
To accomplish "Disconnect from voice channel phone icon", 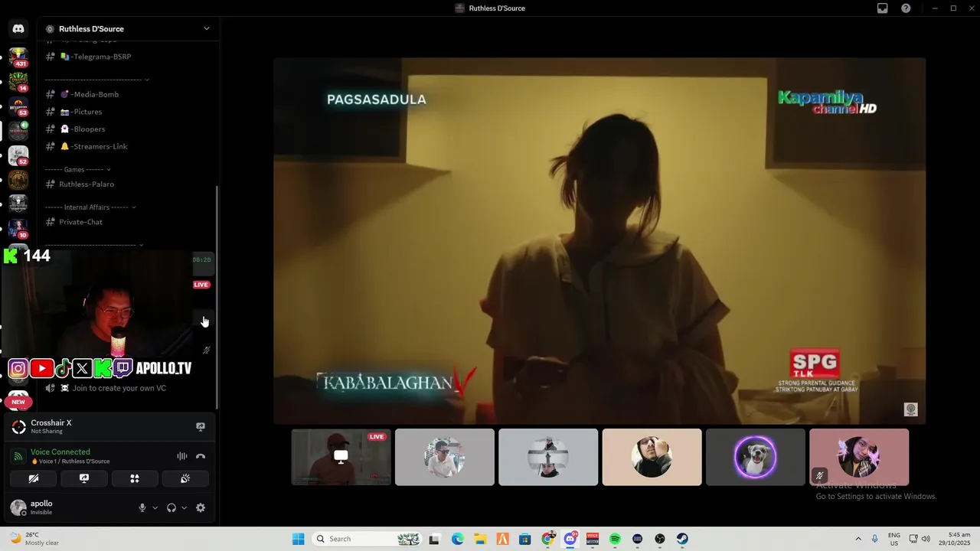I will click(x=201, y=456).
